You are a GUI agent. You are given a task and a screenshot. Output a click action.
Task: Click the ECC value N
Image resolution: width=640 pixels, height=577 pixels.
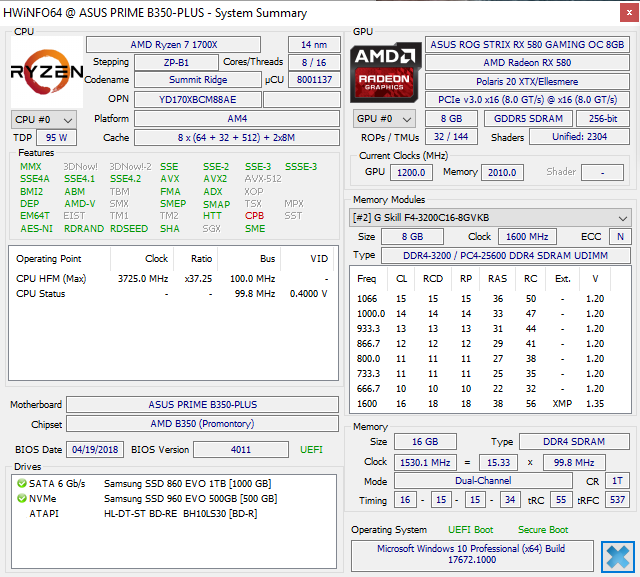[620, 237]
